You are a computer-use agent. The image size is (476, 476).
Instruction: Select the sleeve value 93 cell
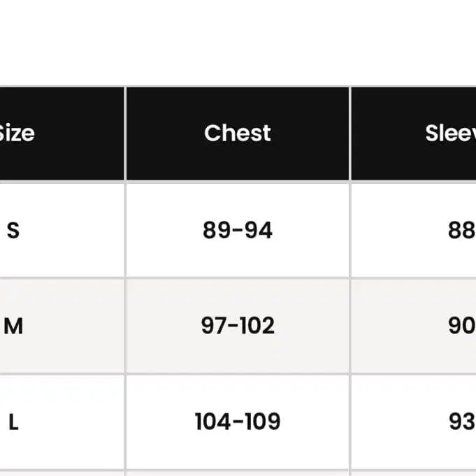point(461,421)
